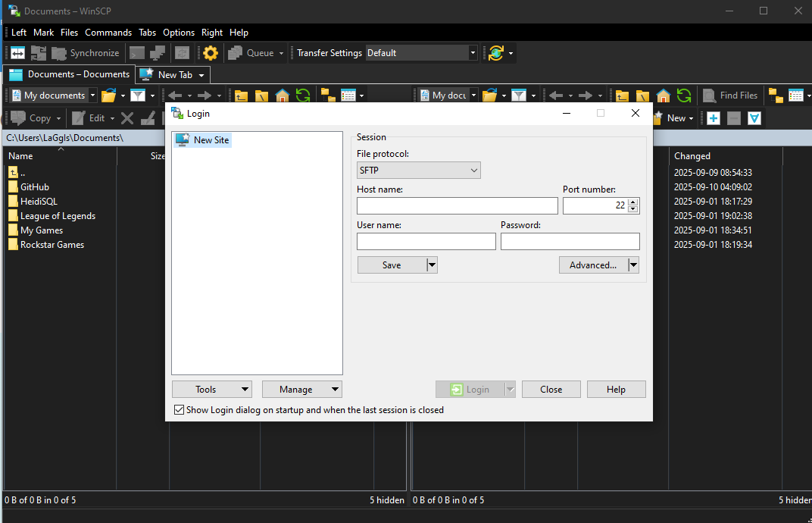Click the Changed column header
The image size is (812, 523).
726,156
